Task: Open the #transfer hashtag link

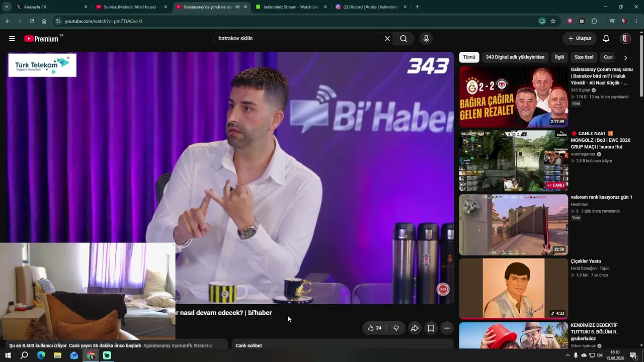Action: 203,346
